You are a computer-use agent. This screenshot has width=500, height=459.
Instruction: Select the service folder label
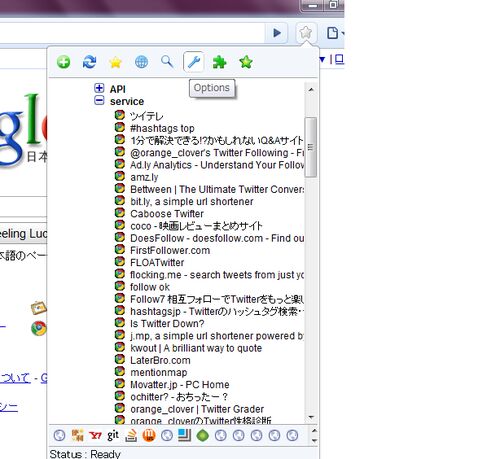[127, 101]
